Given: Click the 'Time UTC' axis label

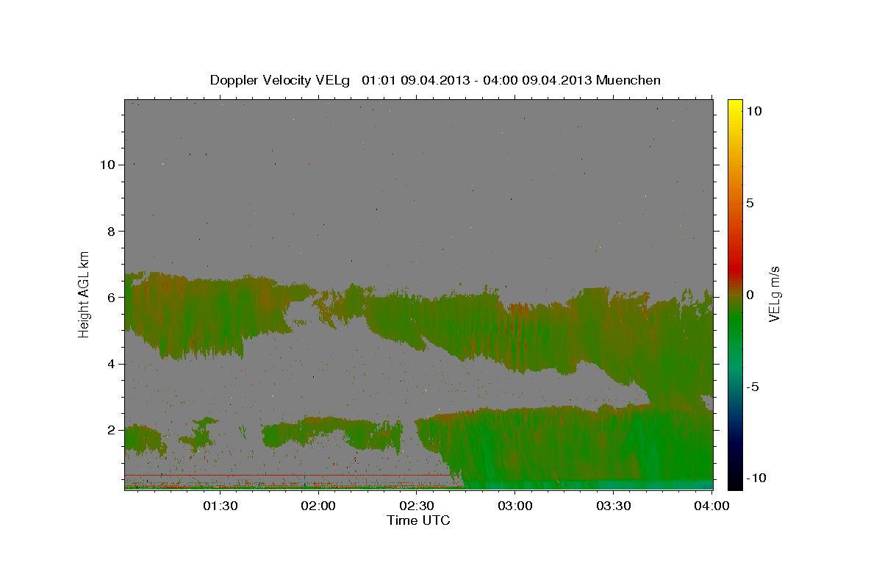Looking at the screenshot, I should point(418,520).
